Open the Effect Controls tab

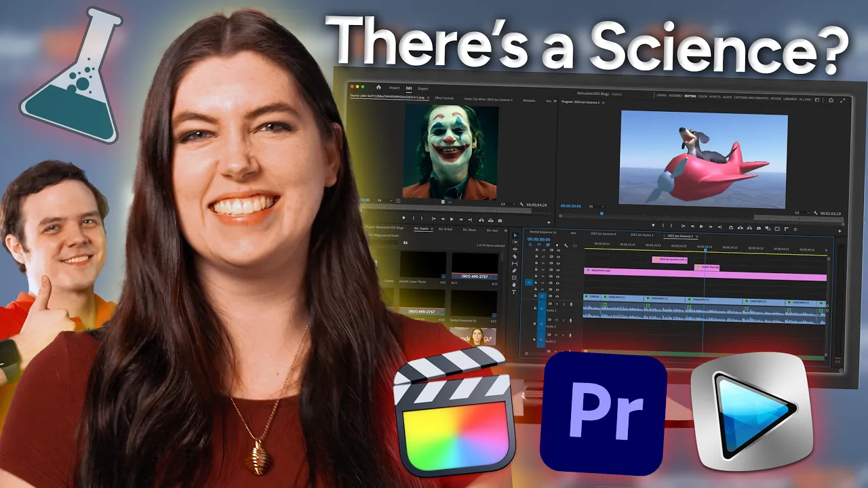click(444, 98)
